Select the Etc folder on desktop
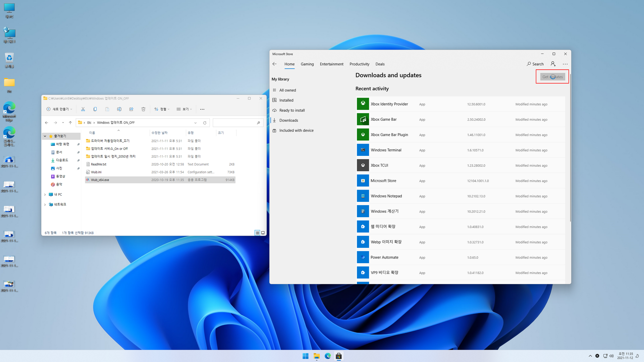644x362 pixels. [9, 85]
